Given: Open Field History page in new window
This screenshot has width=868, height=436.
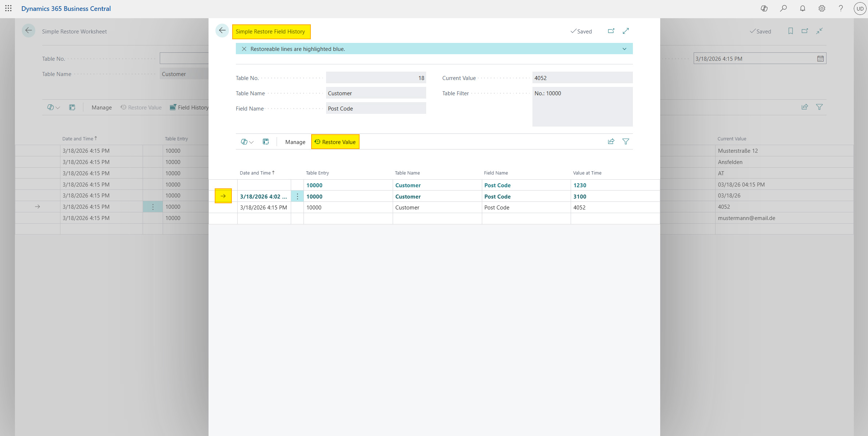Looking at the screenshot, I should (611, 31).
